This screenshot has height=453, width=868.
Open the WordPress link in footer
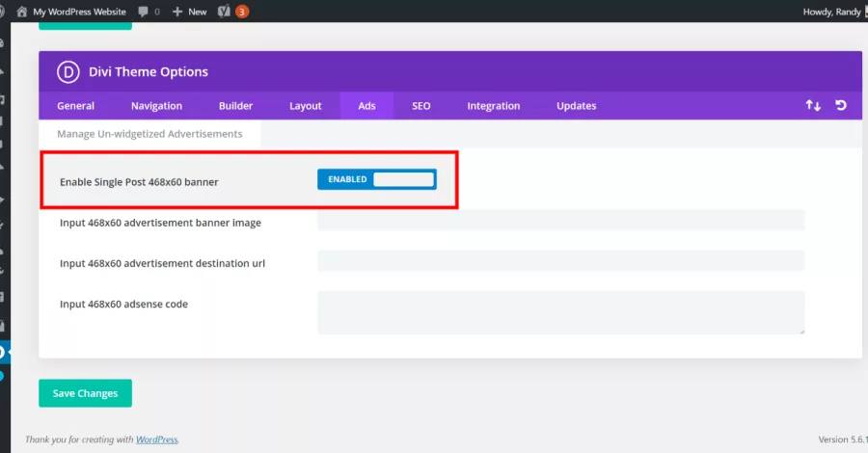coord(157,440)
